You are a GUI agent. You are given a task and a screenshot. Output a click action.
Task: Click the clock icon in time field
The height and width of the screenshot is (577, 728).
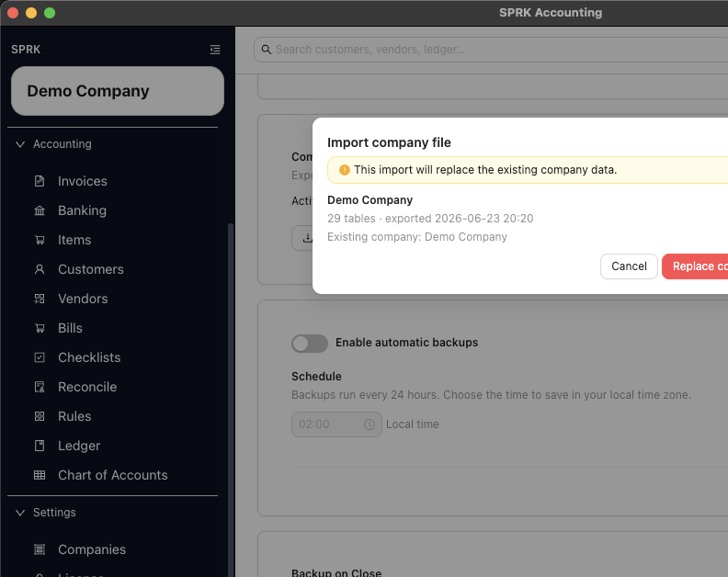(x=370, y=424)
